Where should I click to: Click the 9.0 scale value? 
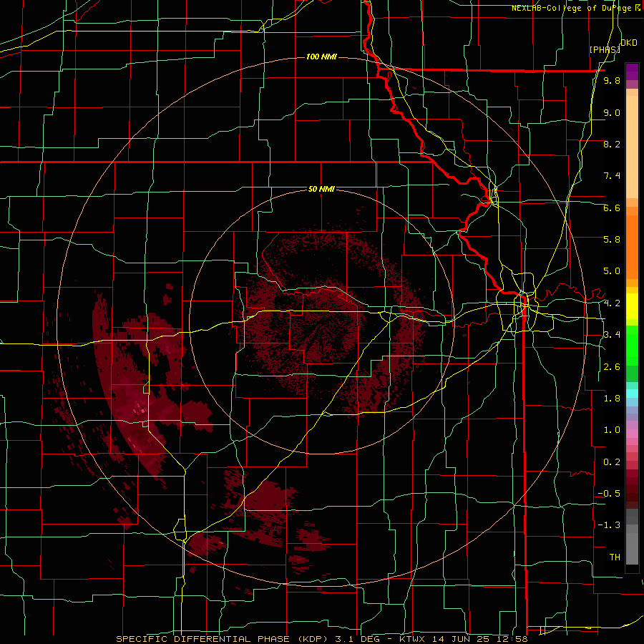(612, 112)
